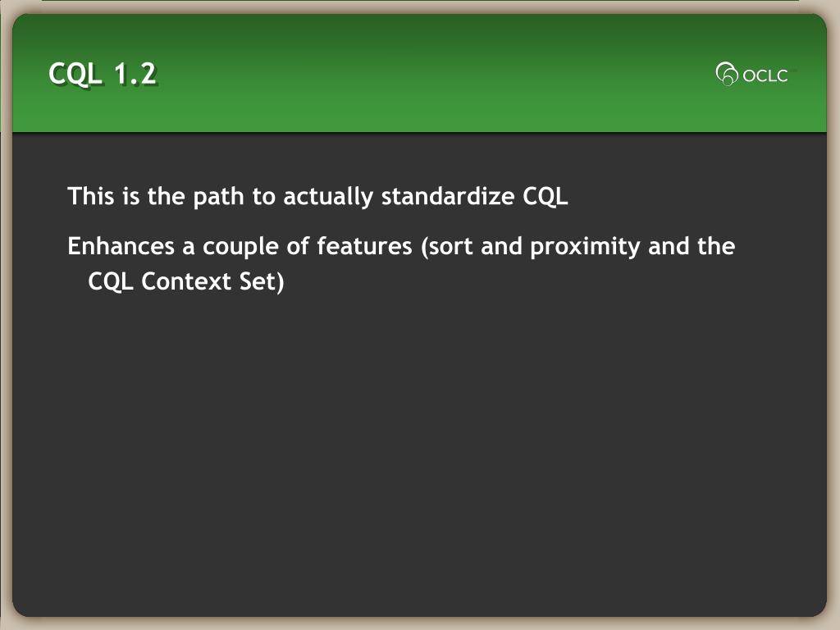Click the green header banner
This screenshot has height=630, width=840.
419,73
